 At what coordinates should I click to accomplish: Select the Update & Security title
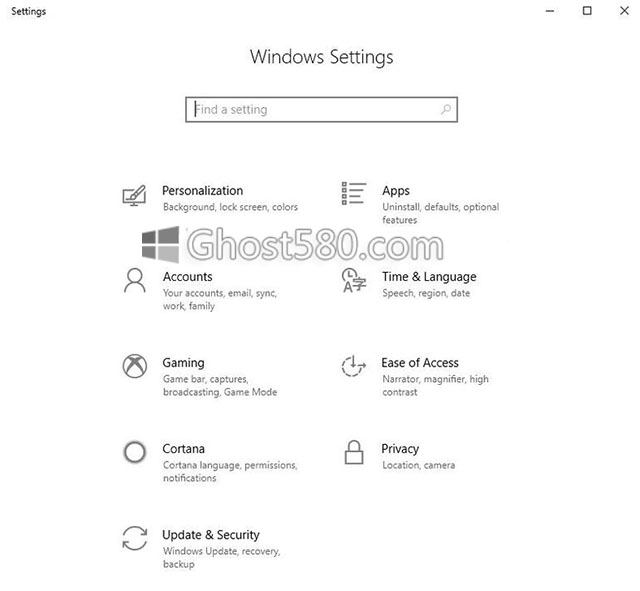(x=211, y=535)
